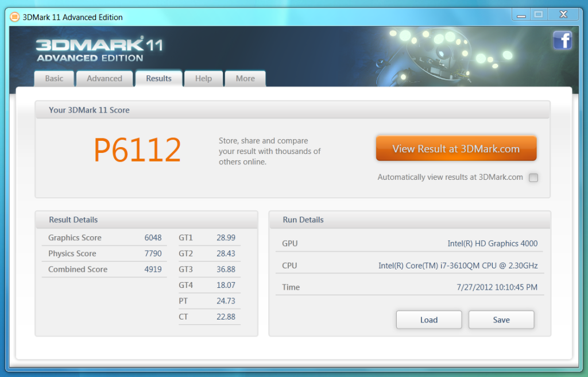Click the GPU value Intel(R) HD Graphics 4000
Screen dimensions: 588x377
pos(492,243)
